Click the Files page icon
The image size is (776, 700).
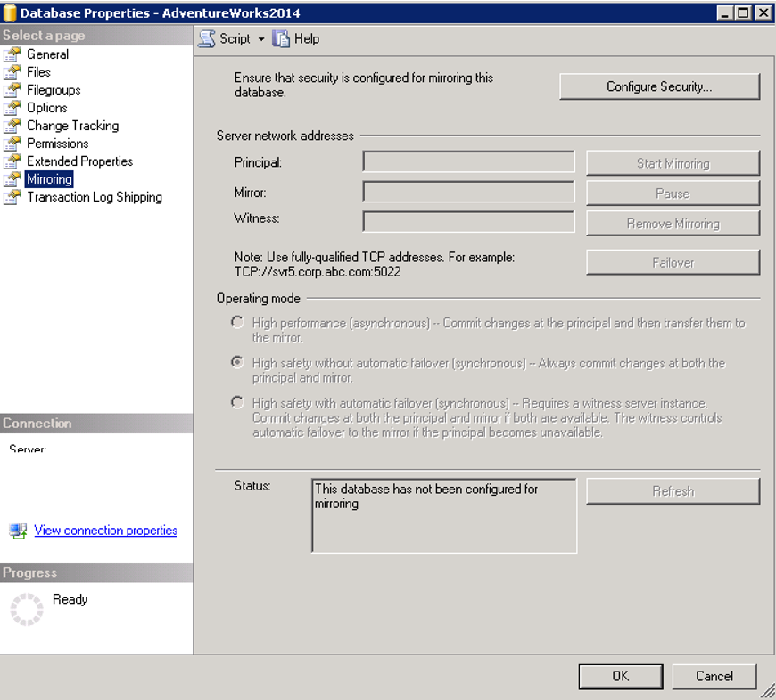tap(12, 71)
